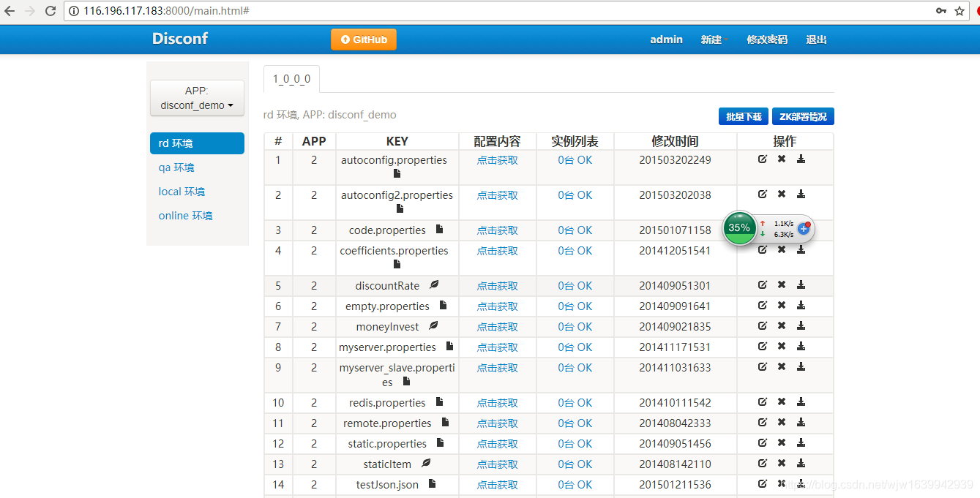Screen dimensions: 980x498
Task: Select the 1_0_0_0 version tab
Action: [291, 79]
